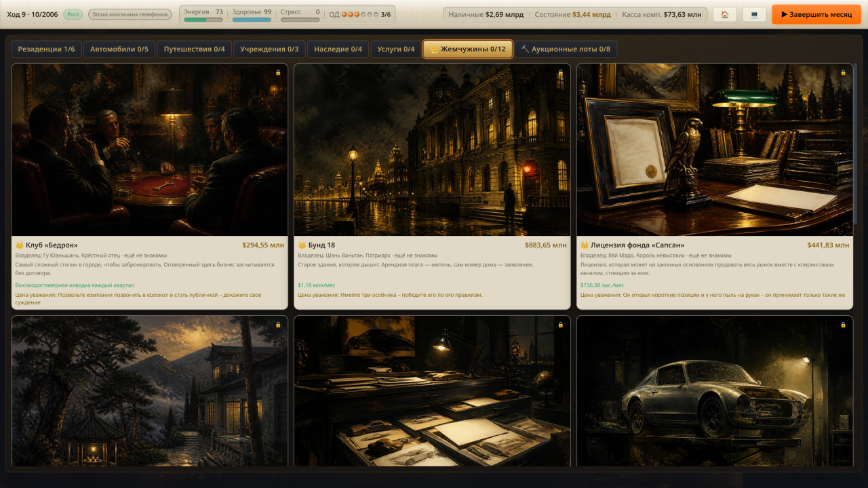Click lock icon on Лицензия фонда «Сапсан» card
The width and height of the screenshot is (868, 488).
tap(843, 73)
